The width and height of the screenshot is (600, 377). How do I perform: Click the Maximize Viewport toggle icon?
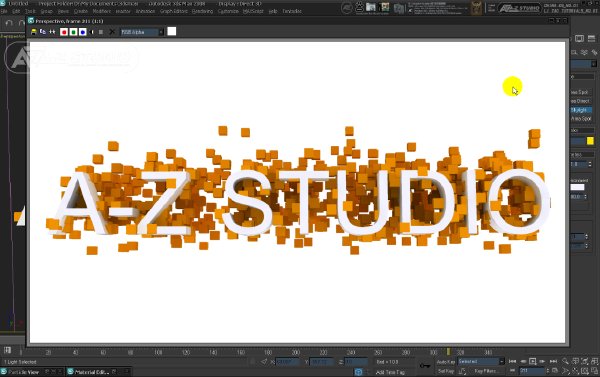(x=594, y=371)
